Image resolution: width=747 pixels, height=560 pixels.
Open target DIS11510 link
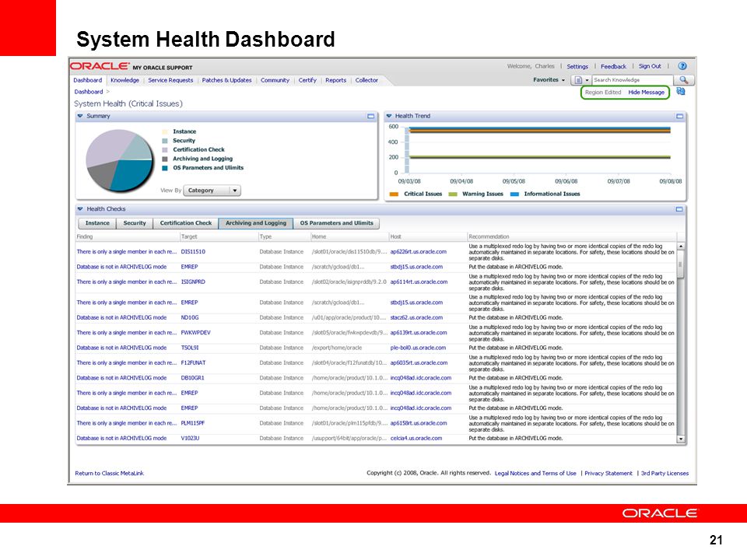tap(193, 252)
